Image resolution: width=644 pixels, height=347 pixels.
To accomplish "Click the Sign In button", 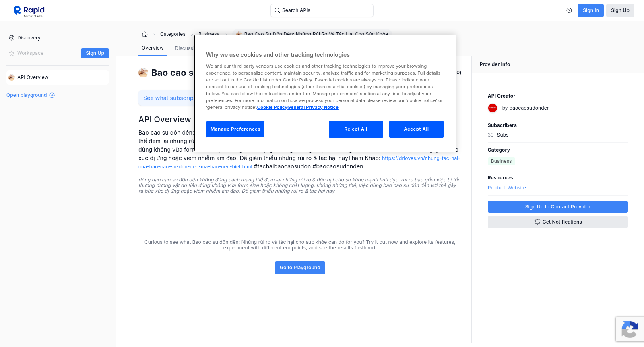I will pos(591,10).
